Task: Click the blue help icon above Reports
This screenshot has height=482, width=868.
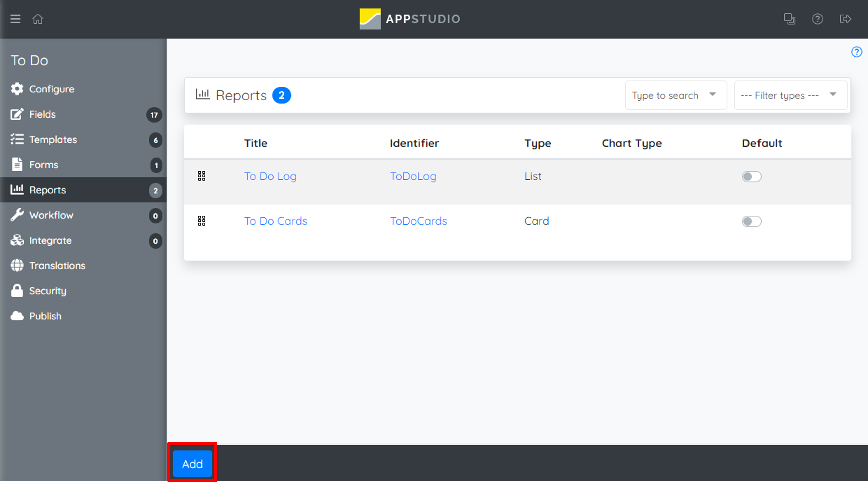Action: pyautogui.click(x=857, y=52)
